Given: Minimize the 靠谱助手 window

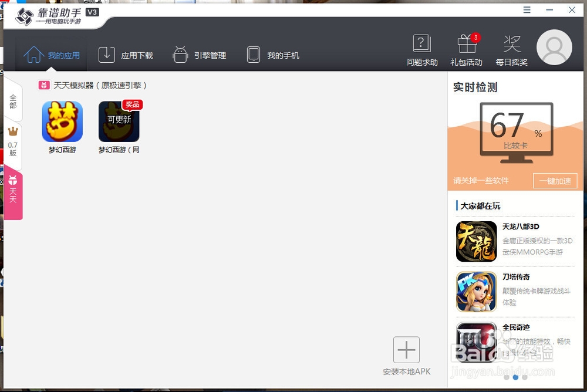Looking at the screenshot, I should [x=549, y=10].
